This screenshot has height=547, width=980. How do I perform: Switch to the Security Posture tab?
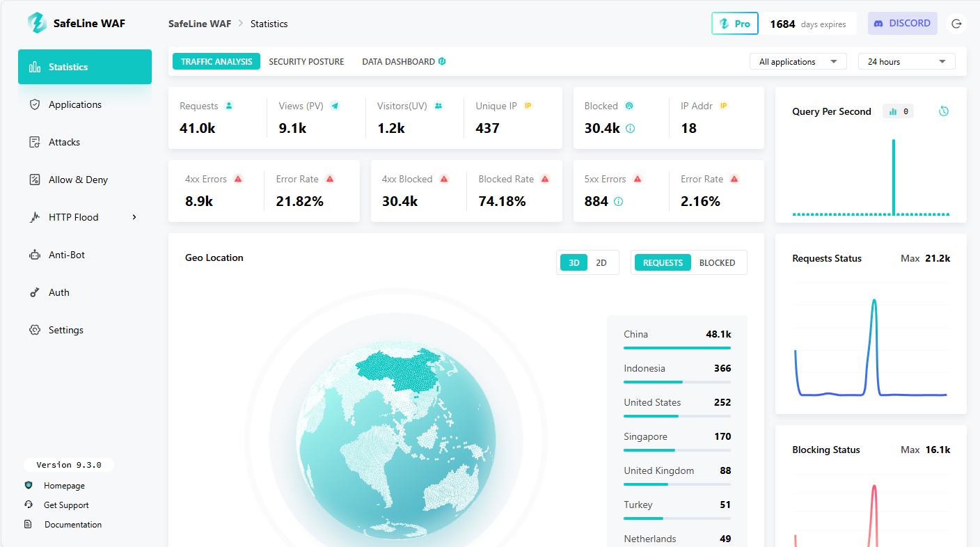click(306, 61)
